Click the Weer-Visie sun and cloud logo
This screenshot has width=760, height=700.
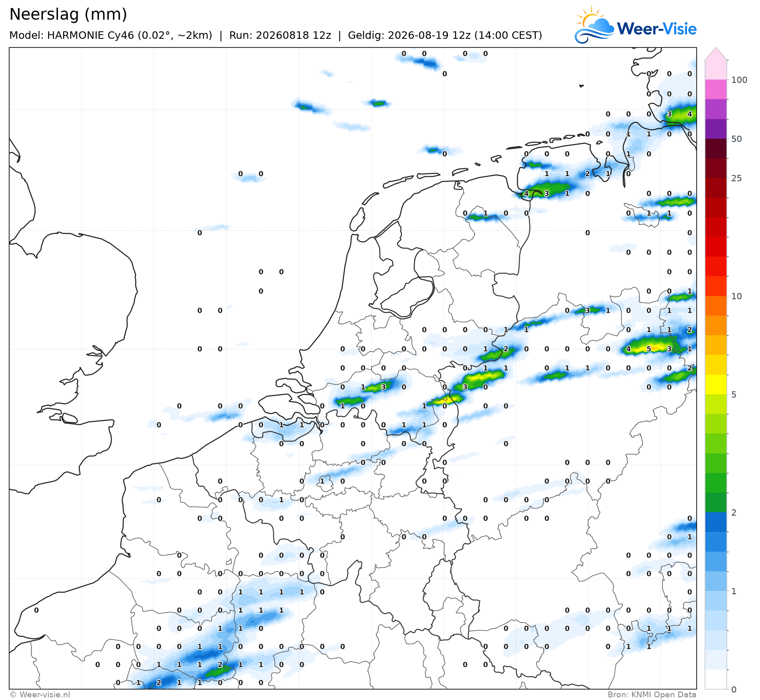click(594, 24)
